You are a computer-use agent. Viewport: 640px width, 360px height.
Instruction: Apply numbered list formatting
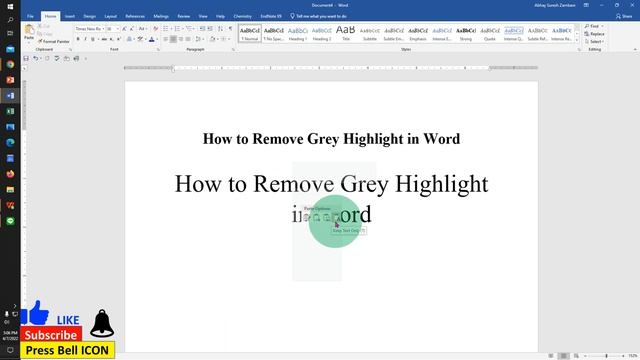178,29
